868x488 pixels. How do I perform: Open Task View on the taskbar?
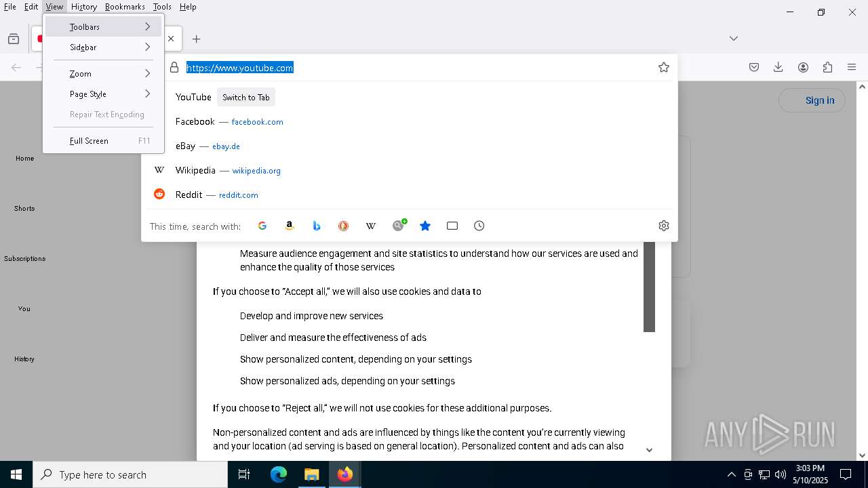[x=244, y=474]
